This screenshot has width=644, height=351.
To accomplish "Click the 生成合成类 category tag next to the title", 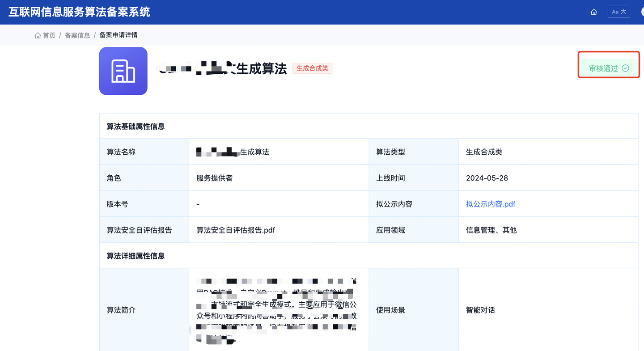I will click(x=312, y=68).
